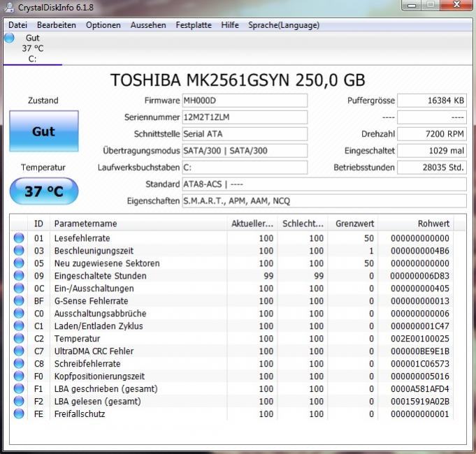
Task: Select the Kopfpositionierungszeit parameter name
Action: (99, 376)
